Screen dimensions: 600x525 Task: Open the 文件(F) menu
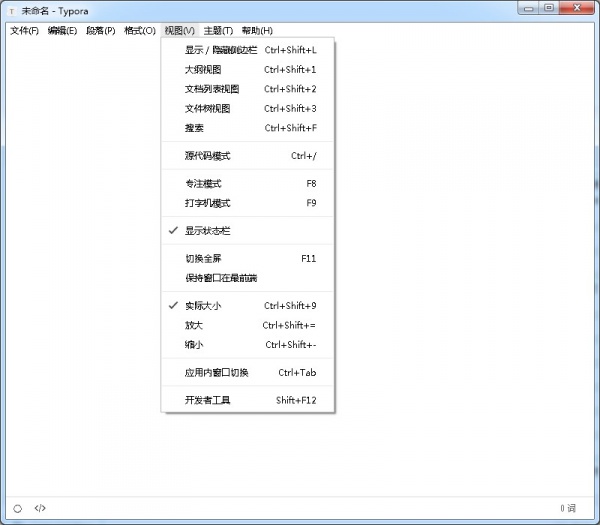24,31
